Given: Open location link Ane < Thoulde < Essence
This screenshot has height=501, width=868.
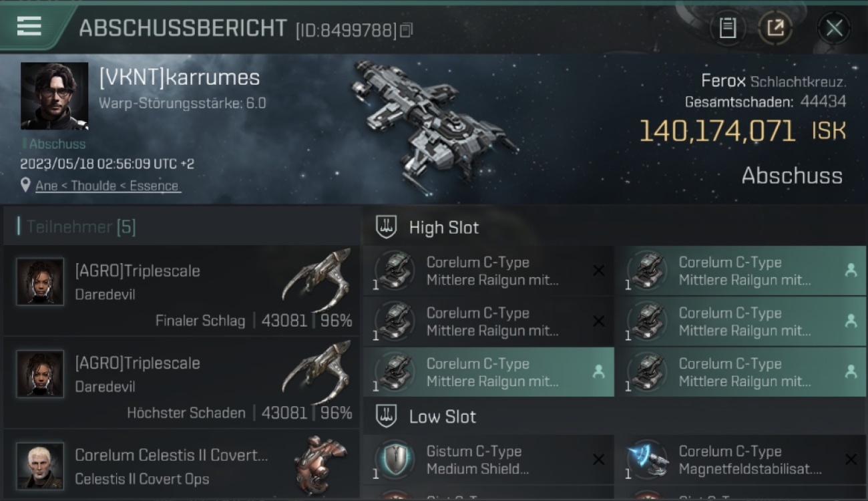Looking at the screenshot, I should (x=107, y=186).
